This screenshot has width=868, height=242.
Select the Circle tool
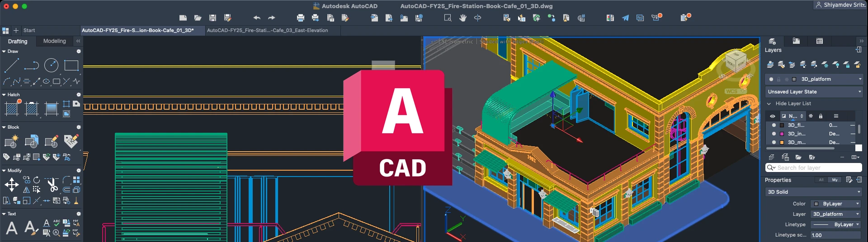51,65
